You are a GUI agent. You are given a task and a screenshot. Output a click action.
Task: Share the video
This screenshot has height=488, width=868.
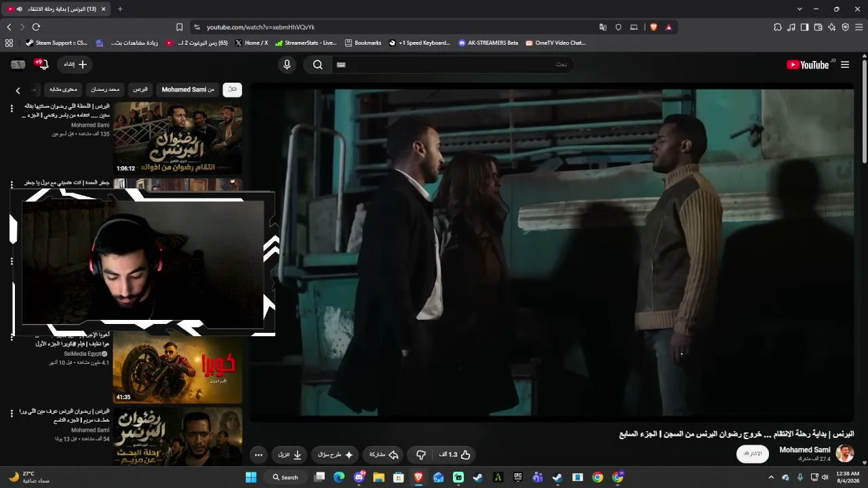384,455
